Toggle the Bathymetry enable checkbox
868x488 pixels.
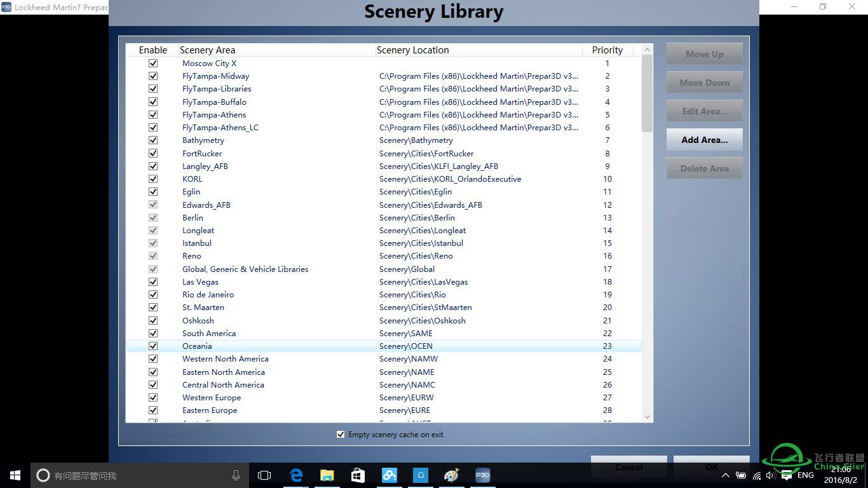pos(153,140)
